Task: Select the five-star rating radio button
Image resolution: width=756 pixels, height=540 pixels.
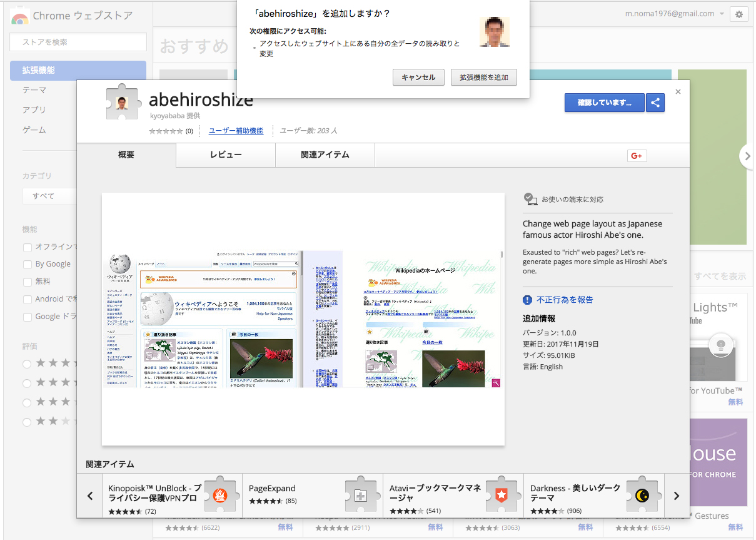Action: point(28,364)
